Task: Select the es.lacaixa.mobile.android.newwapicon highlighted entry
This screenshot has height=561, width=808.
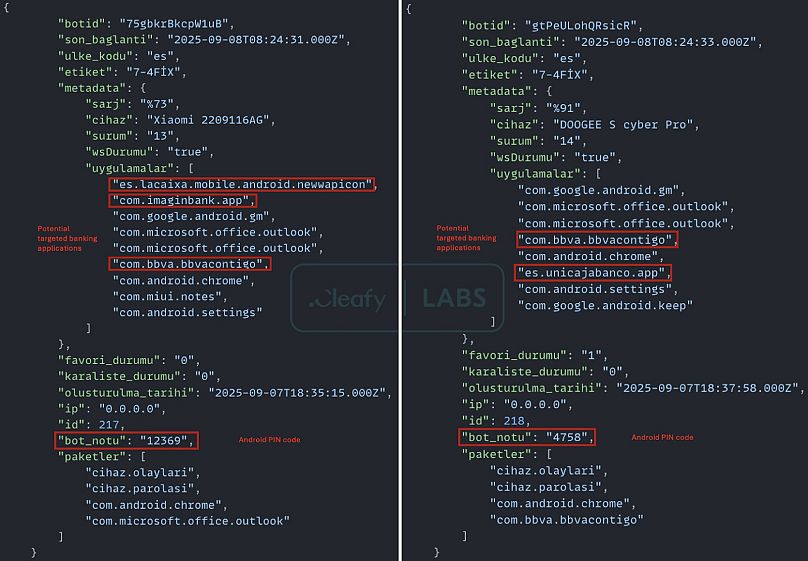Action: click(x=242, y=184)
